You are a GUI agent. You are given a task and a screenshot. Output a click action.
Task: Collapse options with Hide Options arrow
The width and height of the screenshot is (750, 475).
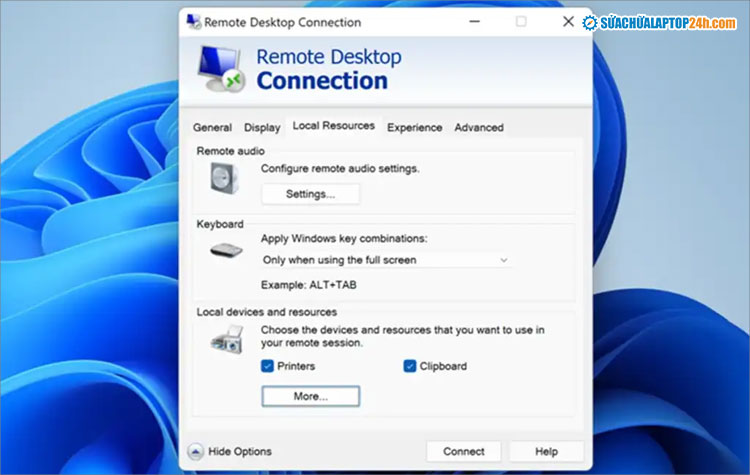195,452
